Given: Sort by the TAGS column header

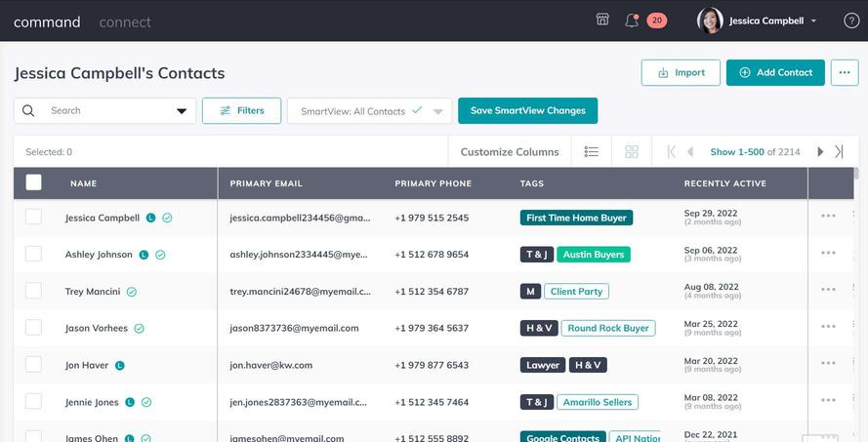Looking at the screenshot, I should (x=532, y=183).
